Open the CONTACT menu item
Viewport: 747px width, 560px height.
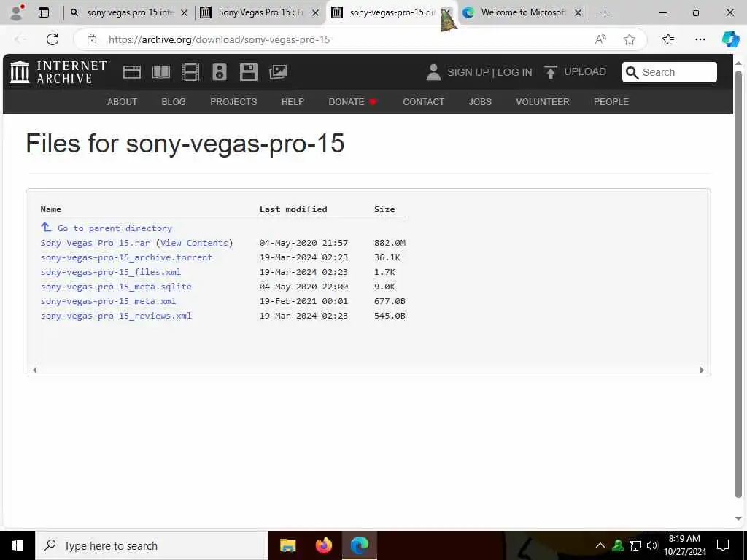pyautogui.click(x=424, y=102)
